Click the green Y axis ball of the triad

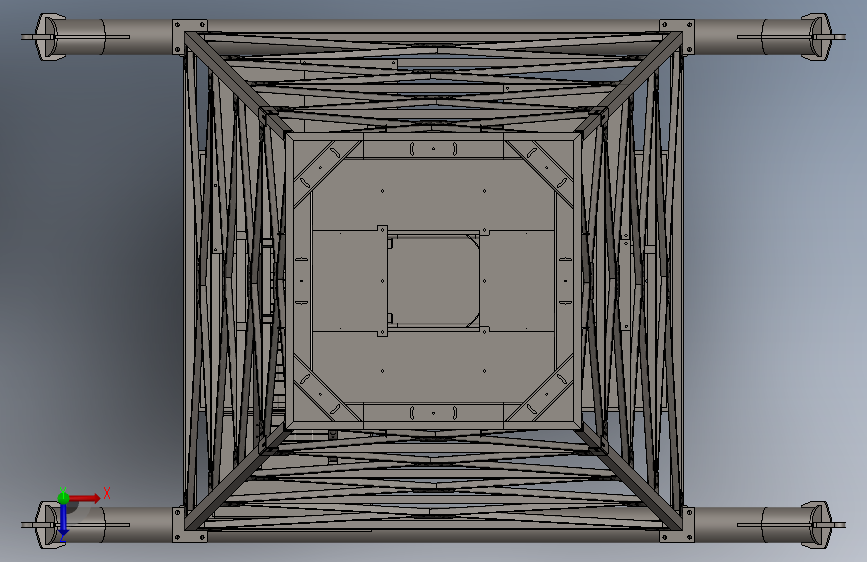[63, 498]
